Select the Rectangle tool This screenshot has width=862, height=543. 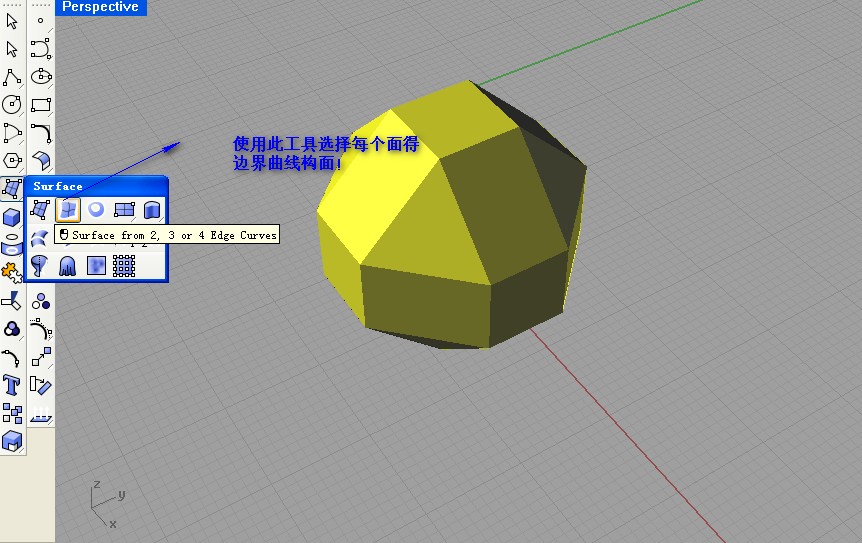tap(41, 104)
